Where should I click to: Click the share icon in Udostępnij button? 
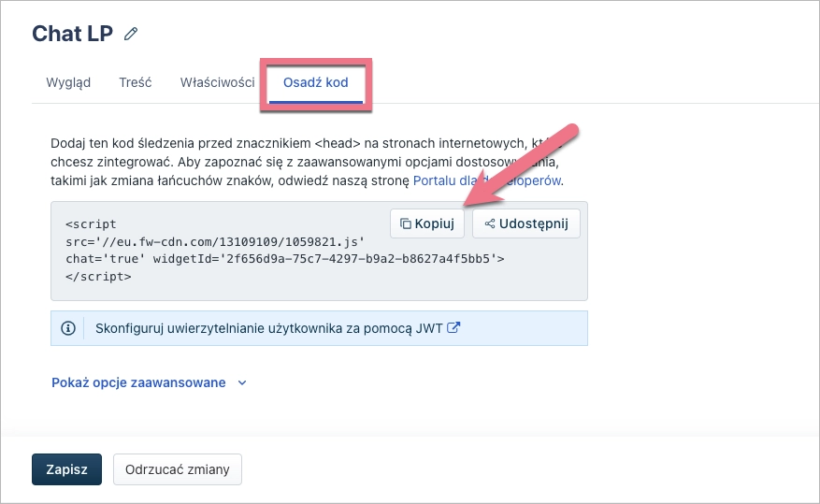(489, 224)
